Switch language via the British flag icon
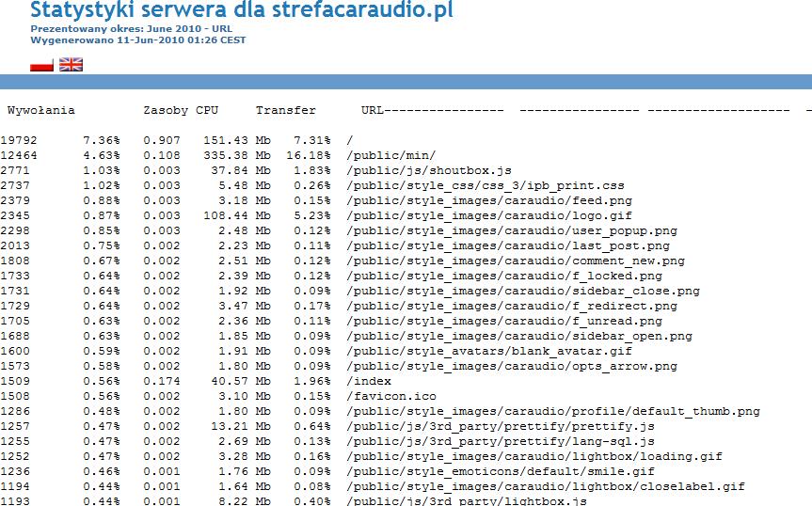 [x=71, y=65]
